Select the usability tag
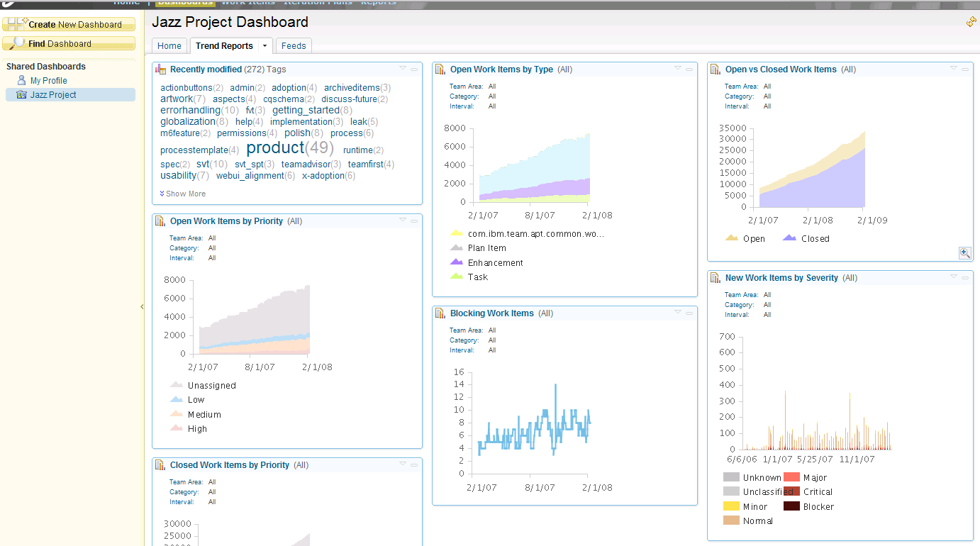 (x=178, y=175)
